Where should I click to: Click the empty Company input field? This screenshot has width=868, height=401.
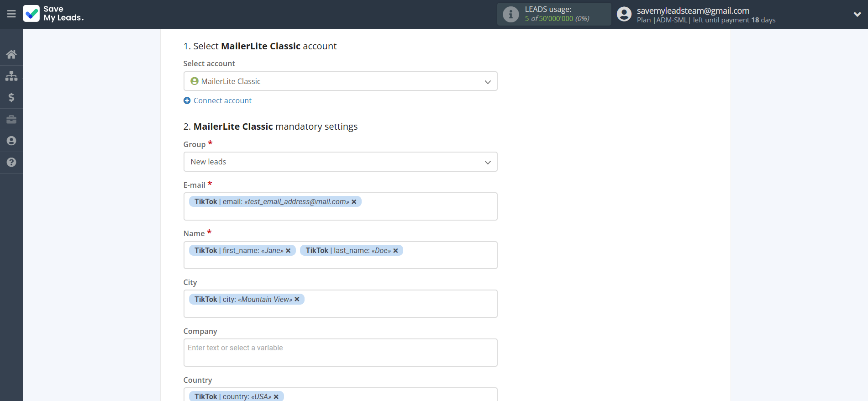[340, 353]
